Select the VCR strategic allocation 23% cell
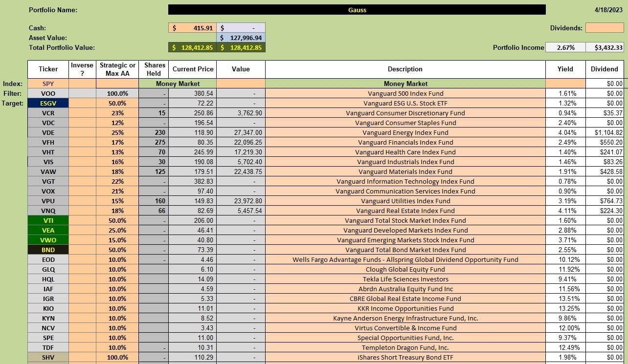 [x=117, y=113]
